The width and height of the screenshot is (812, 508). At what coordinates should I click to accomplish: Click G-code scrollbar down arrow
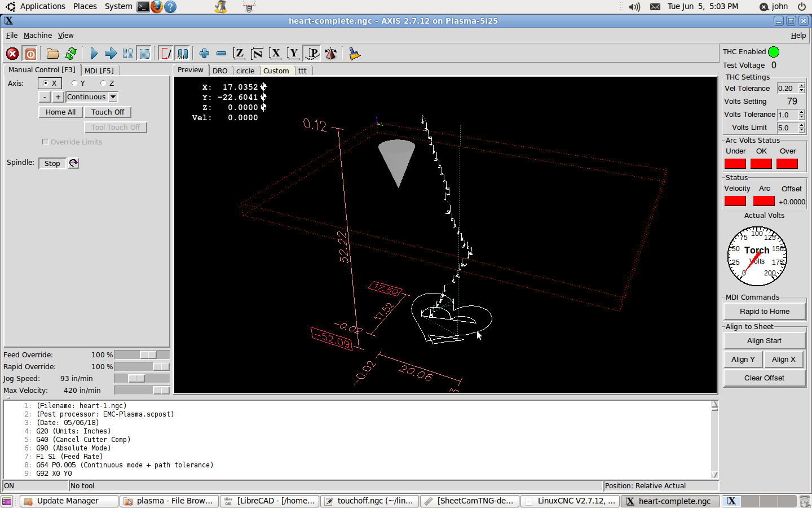tap(714, 475)
